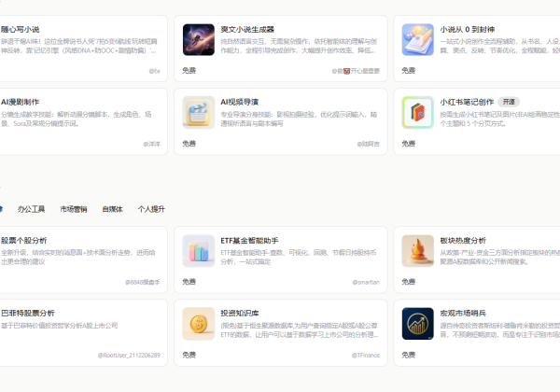The image size is (560, 392).
Task: Click author @洋洋 on AI漫剧制作 card
Action: (x=152, y=144)
